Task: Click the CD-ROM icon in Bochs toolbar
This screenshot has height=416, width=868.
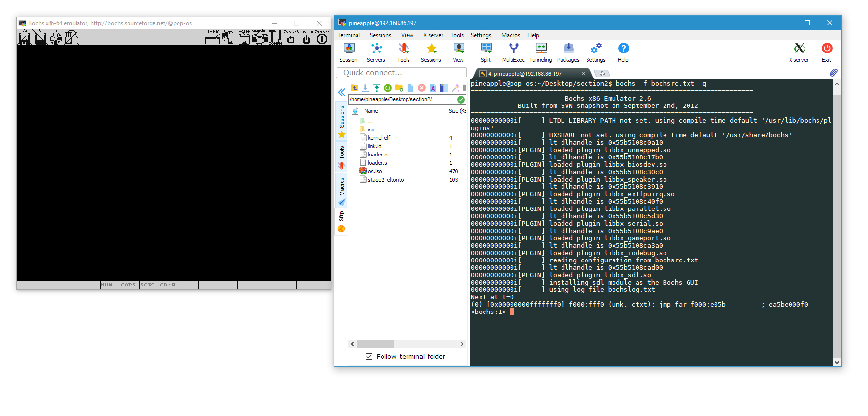Action: tap(56, 37)
